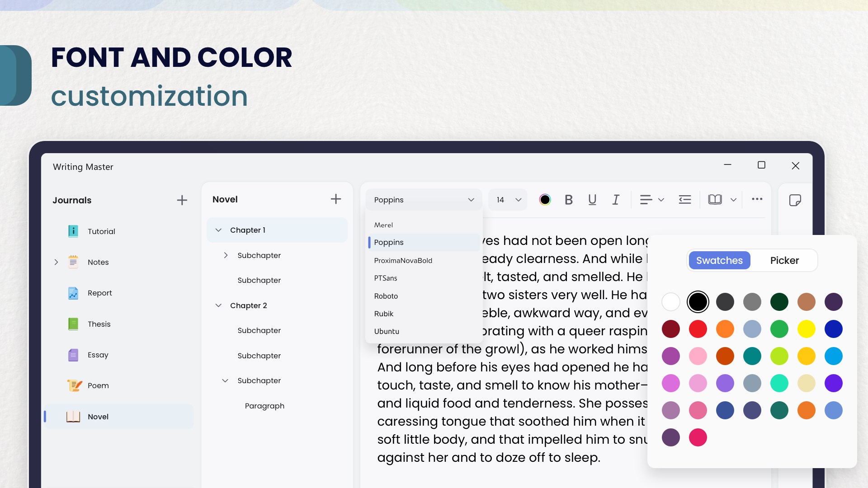
Task: Switch to Swatches mode
Action: point(719,260)
